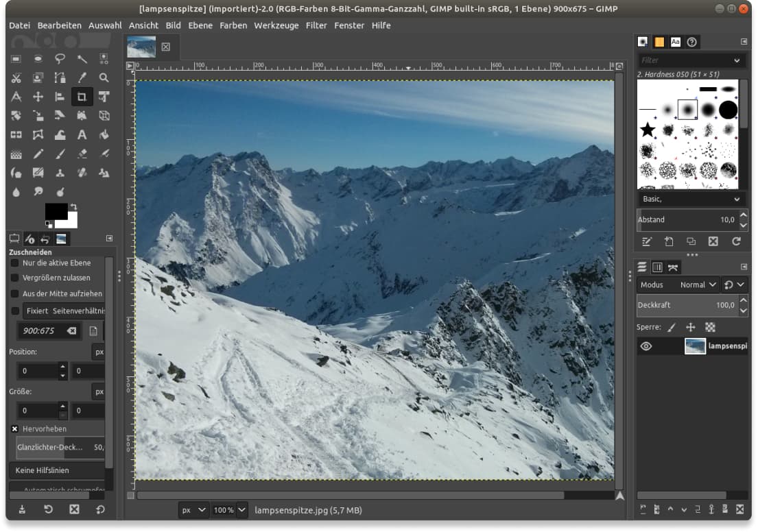
Task: Select the Text tool
Action: (x=81, y=135)
